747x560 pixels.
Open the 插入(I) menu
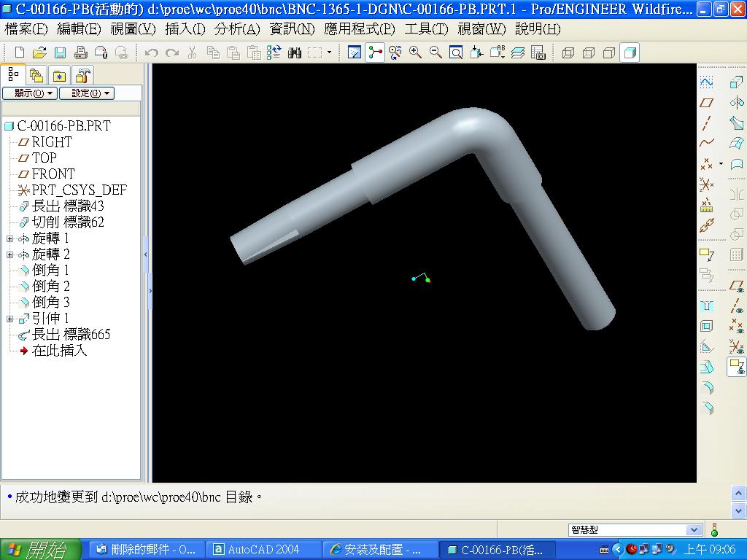click(x=185, y=29)
